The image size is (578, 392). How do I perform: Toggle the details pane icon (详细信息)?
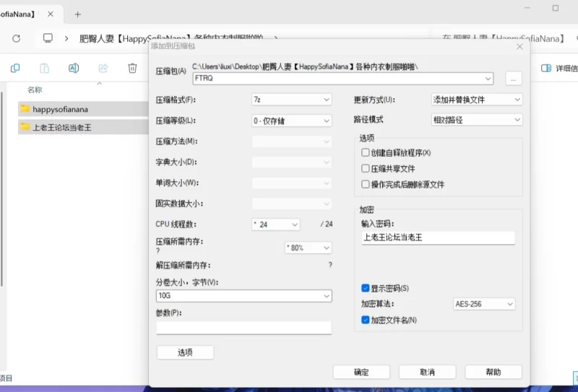547,68
